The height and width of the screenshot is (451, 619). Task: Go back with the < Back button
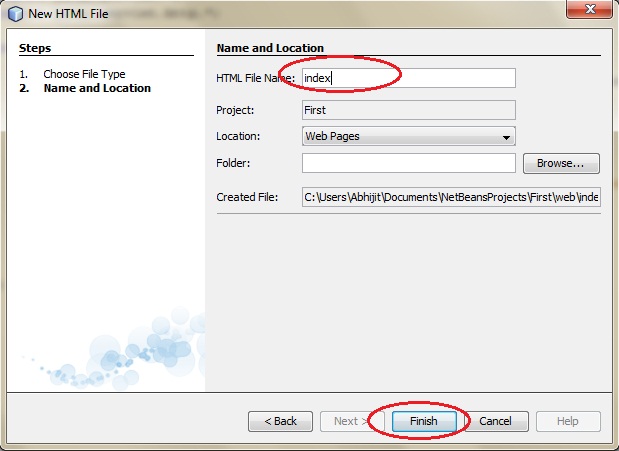click(x=280, y=421)
